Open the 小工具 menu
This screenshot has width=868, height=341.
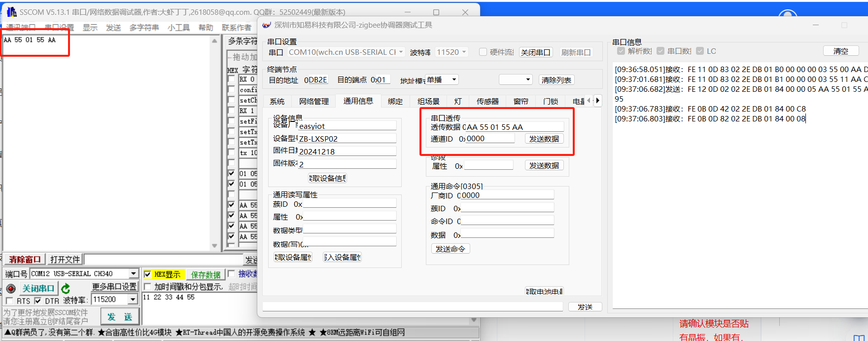(178, 28)
